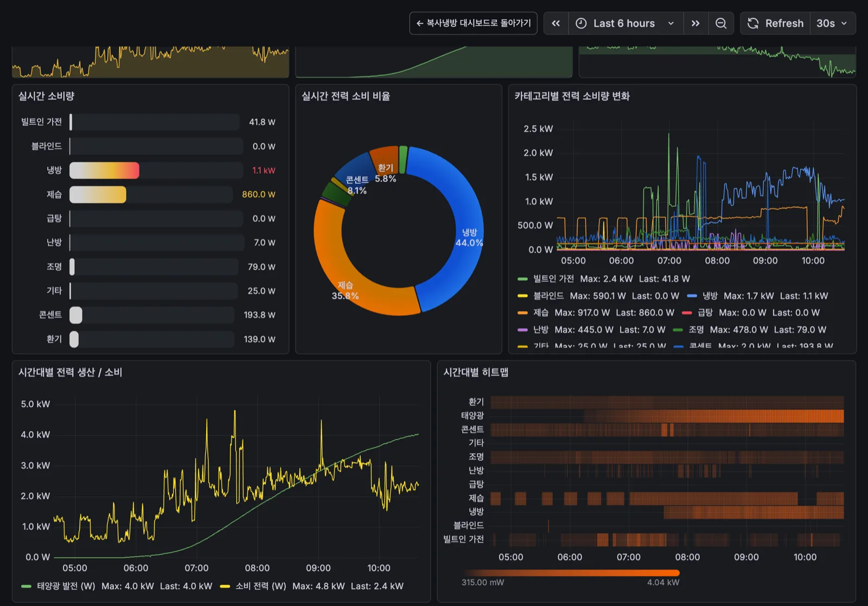Toggle the 태양광 발전 (W) legend series
Image resolution: width=868 pixels, height=606 pixels.
pos(66,586)
